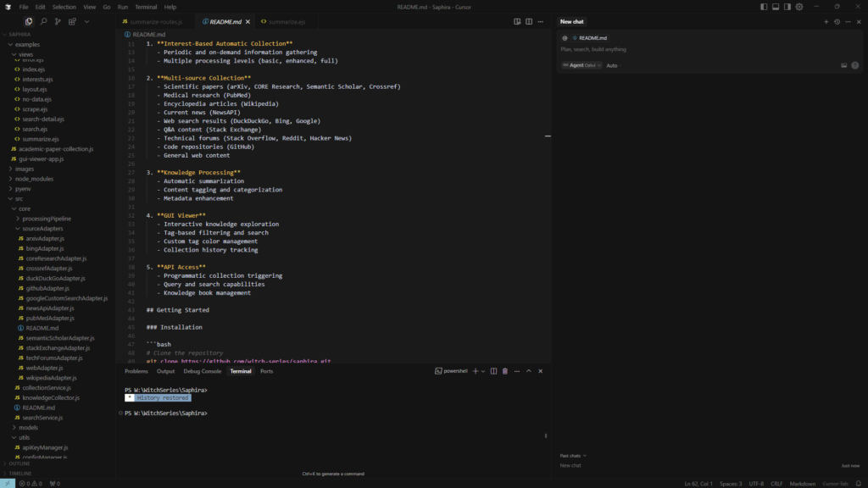Switch to the summarize-routes.js tab
This screenshot has height=488, width=868.
click(x=156, y=22)
